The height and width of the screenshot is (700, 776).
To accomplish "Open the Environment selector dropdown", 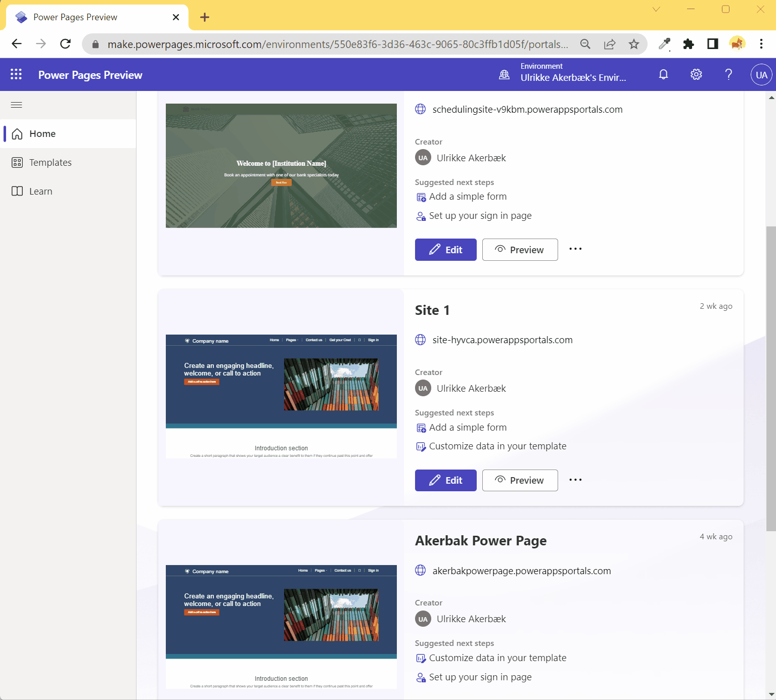I will pyautogui.click(x=573, y=72).
